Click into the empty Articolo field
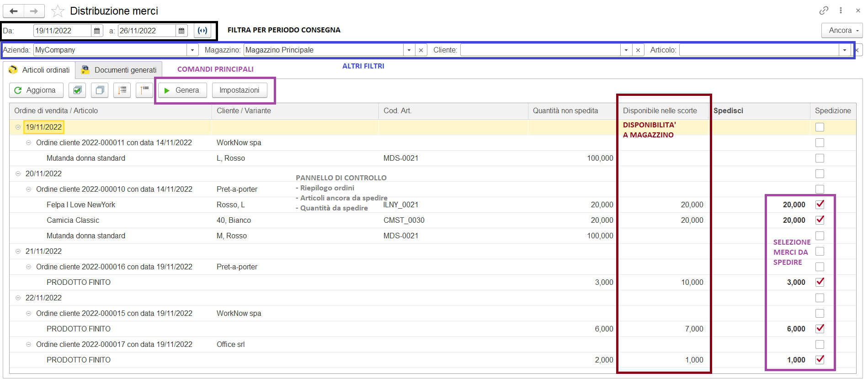Screen dimensions: 868x383 pos(759,50)
